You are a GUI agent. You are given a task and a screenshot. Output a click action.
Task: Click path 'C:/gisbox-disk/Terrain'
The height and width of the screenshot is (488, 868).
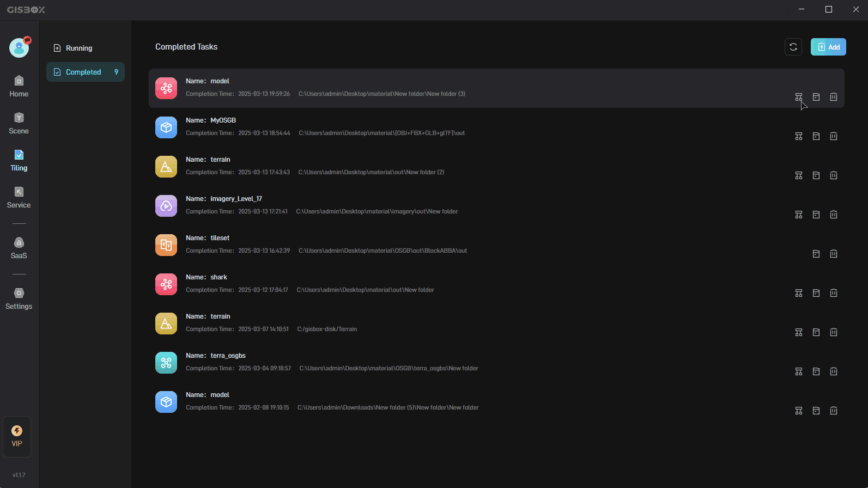(x=327, y=329)
